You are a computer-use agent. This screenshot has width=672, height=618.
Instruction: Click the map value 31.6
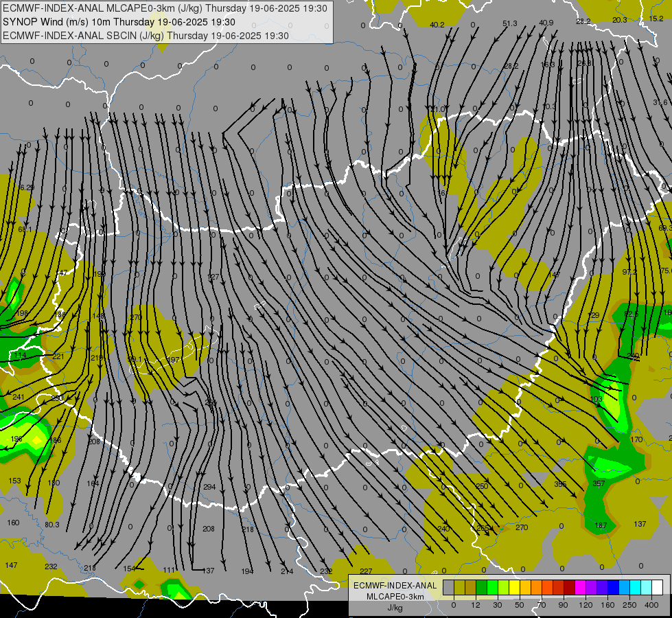point(660,102)
